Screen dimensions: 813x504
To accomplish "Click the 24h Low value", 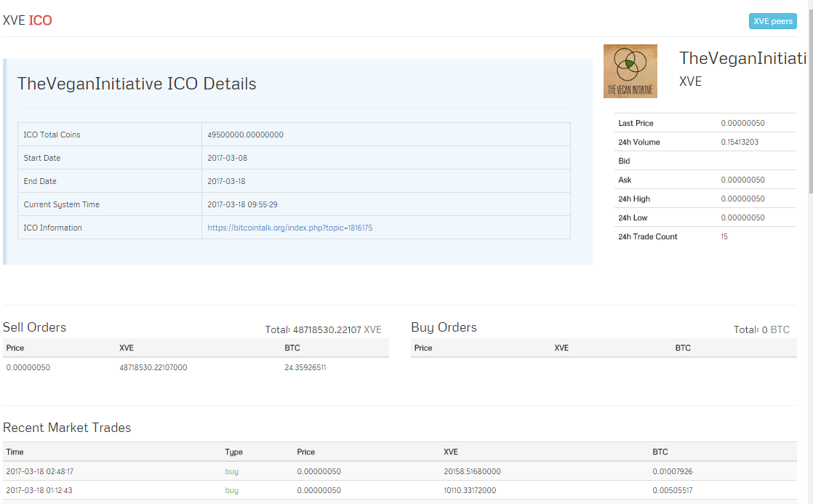I will (742, 217).
